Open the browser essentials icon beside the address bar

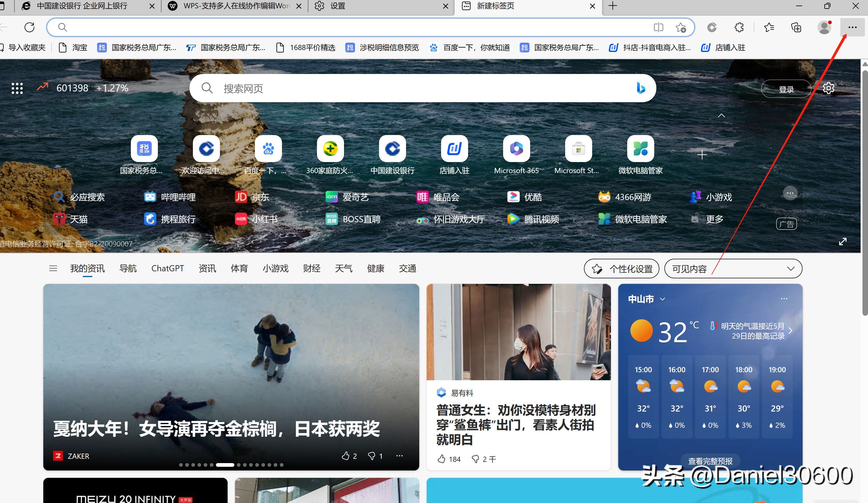[712, 27]
